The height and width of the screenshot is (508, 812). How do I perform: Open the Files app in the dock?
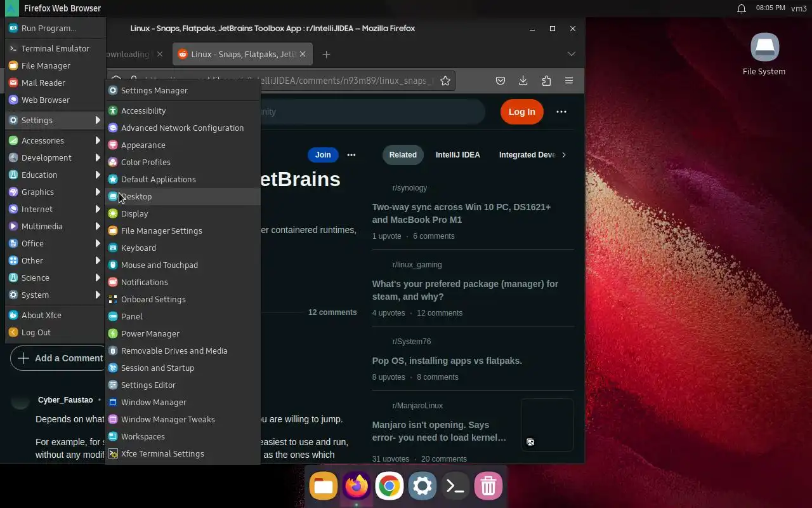pos(324,486)
